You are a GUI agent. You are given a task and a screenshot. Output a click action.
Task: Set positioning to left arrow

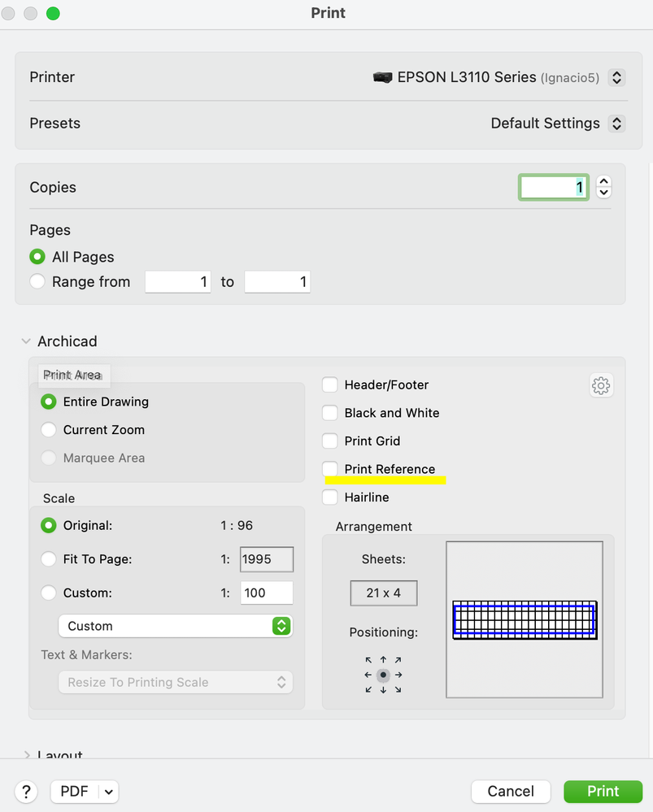tap(368, 675)
